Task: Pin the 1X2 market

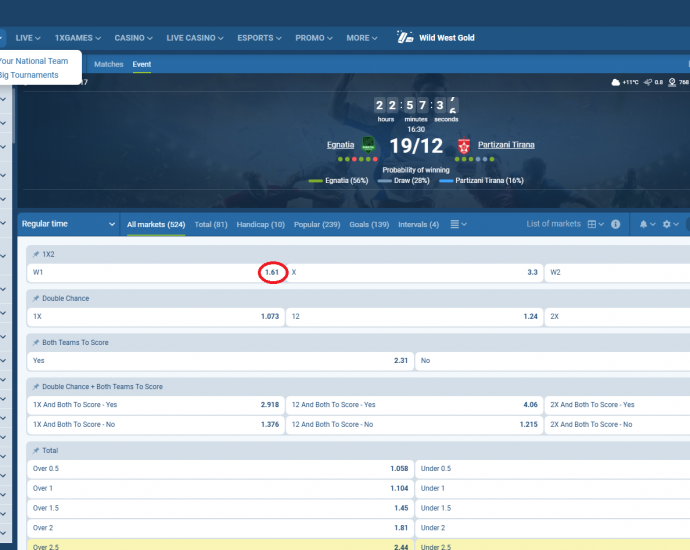Action: (36, 254)
